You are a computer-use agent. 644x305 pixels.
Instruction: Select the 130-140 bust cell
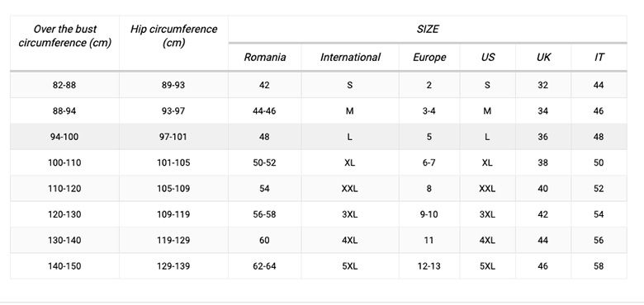[x=64, y=240]
